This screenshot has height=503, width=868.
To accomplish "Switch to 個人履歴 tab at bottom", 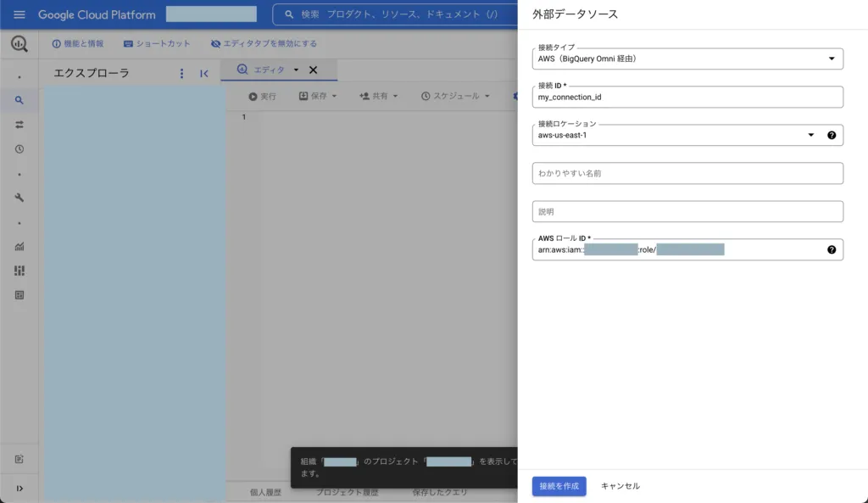I will coord(265,492).
